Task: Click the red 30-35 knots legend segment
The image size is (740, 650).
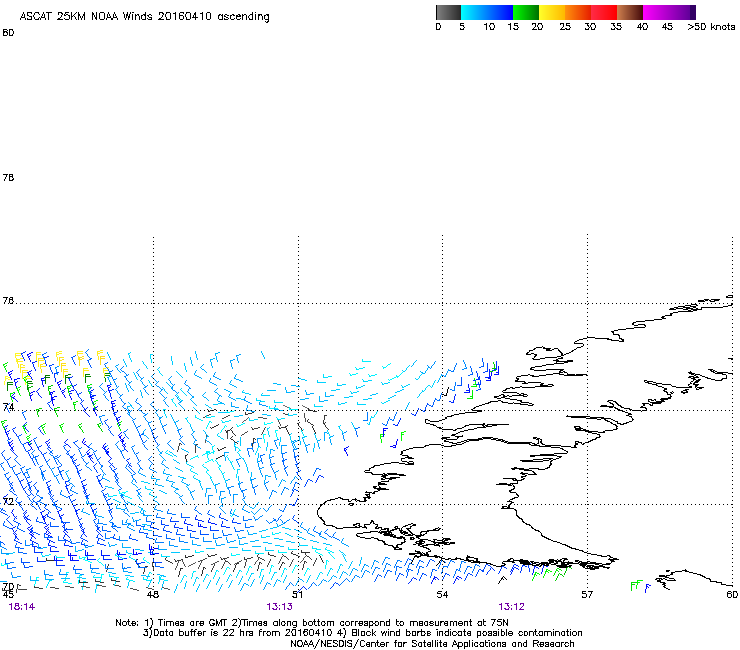Action: pyautogui.click(x=604, y=12)
